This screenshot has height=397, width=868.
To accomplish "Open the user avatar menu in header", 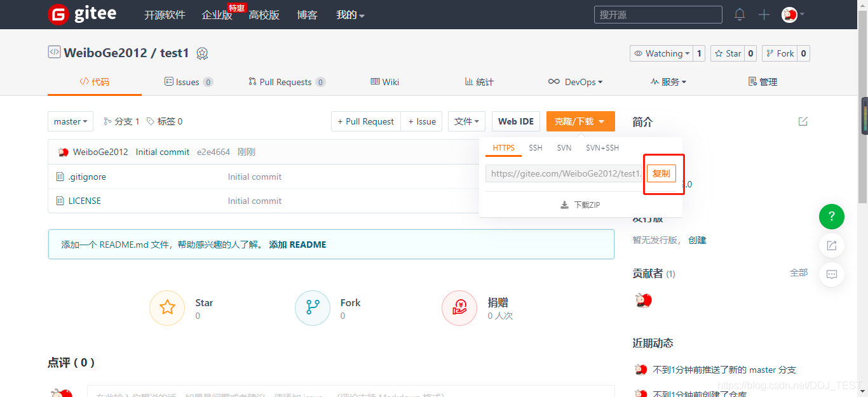I will point(793,15).
